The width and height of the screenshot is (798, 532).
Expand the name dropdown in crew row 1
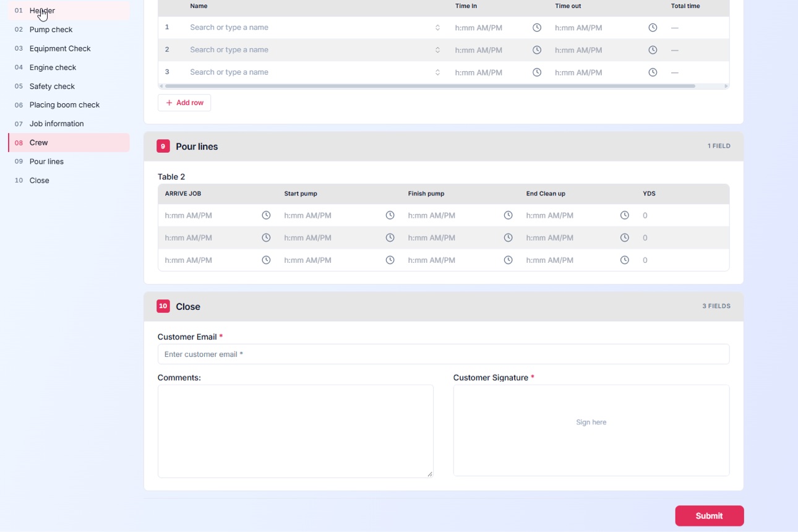tap(437, 28)
